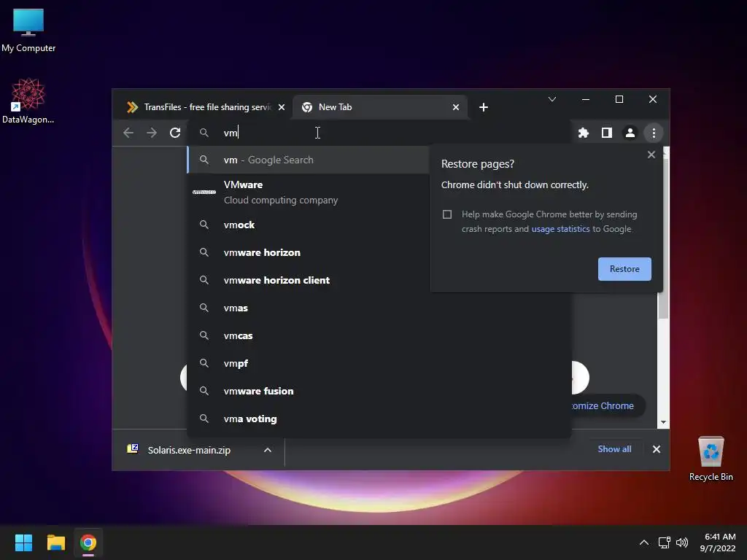Show hidden tray icons chevron
This screenshot has width=747, height=560.
(643, 542)
